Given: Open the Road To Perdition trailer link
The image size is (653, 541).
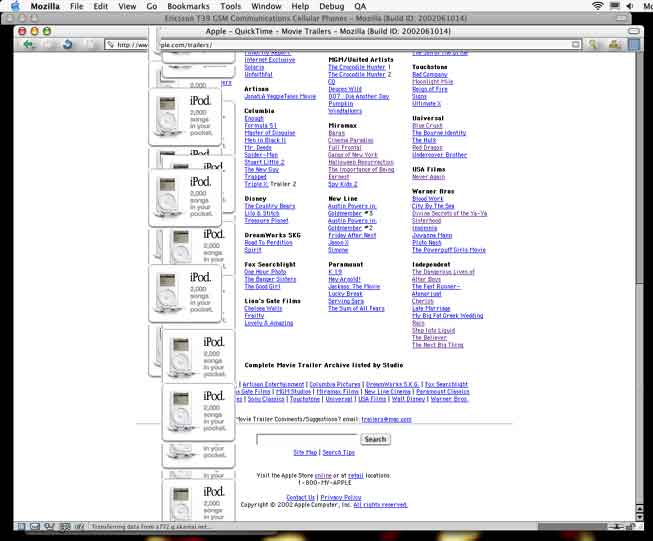Looking at the screenshot, I should [268, 242].
